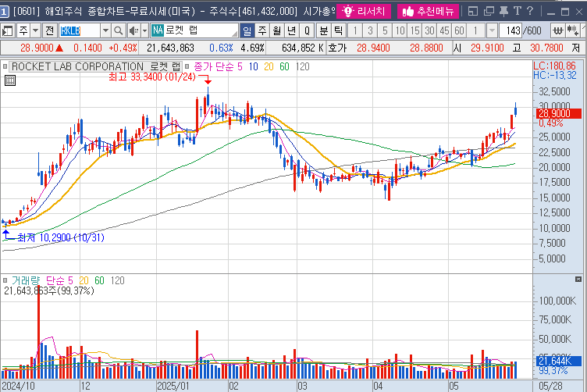This screenshot has width=587, height=392.
Task: Search for a stock with the magnifier icon
Action: pyautogui.click(x=118, y=30)
